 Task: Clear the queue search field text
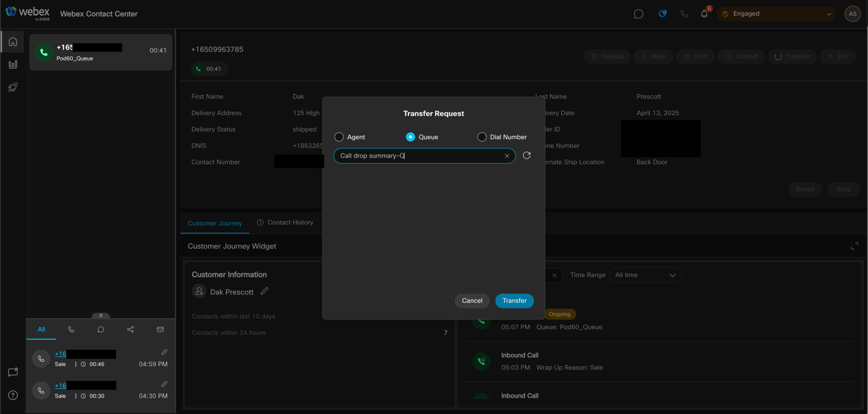coord(507,156)
